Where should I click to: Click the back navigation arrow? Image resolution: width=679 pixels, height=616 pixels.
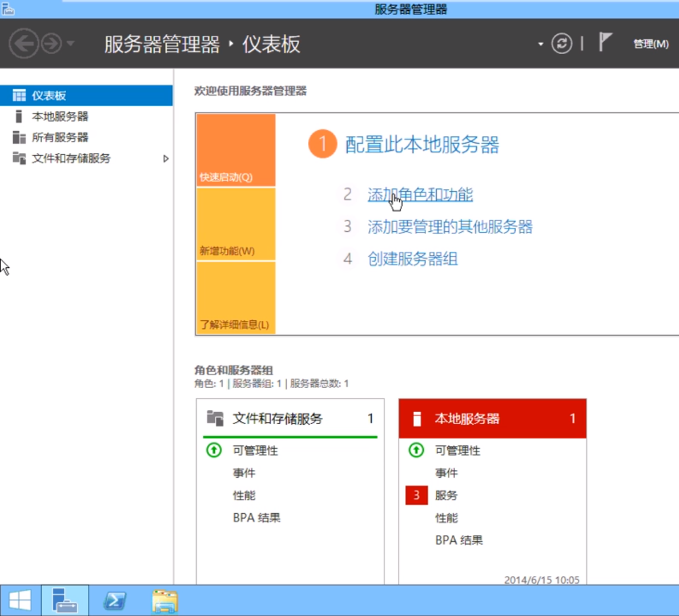24,43
